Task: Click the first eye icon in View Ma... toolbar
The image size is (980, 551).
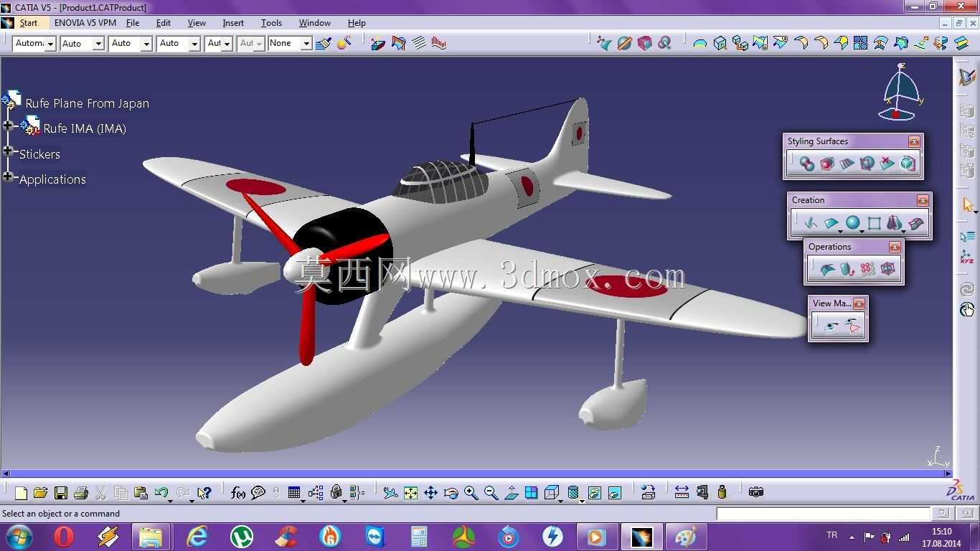Action: tap(831, 326)
